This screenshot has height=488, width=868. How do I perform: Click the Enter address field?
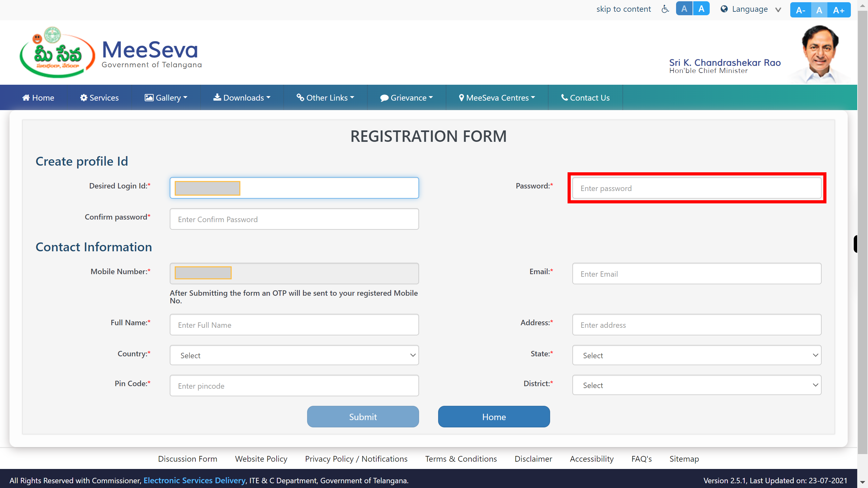(x=696, y=325)
